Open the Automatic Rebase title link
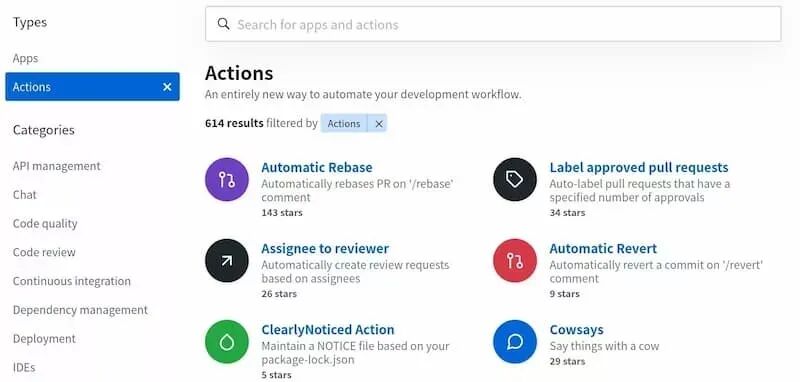The width and height of the screenshot is (800, 382). [317, 167]
